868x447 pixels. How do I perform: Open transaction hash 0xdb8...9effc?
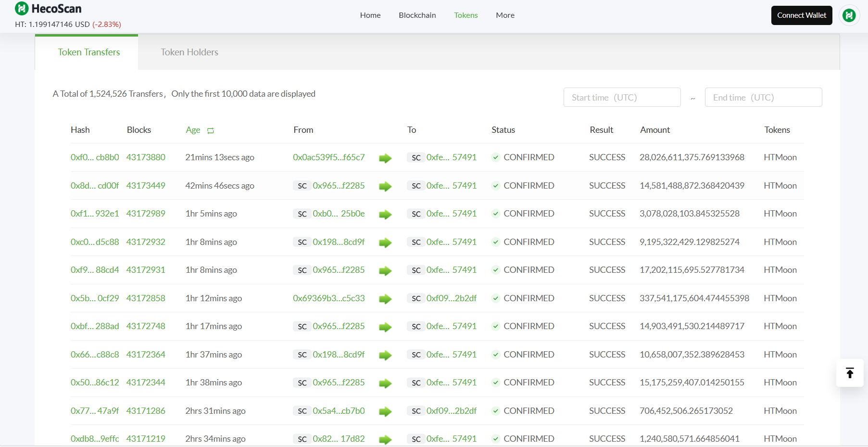[x=95, y=439]
